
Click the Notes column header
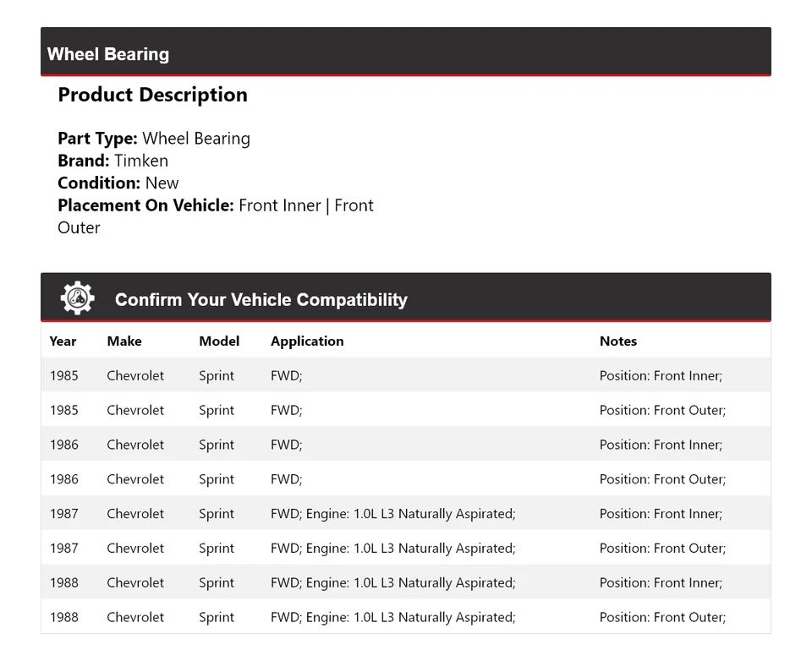[x=618, y=341]
